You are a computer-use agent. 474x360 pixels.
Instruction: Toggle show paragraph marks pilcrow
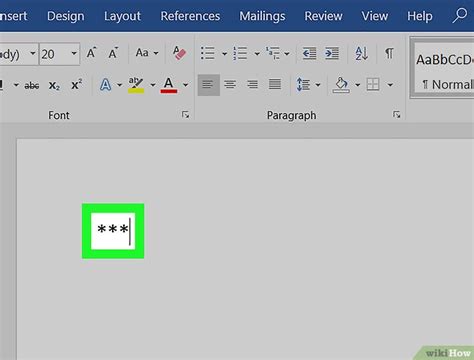point(389,53)
